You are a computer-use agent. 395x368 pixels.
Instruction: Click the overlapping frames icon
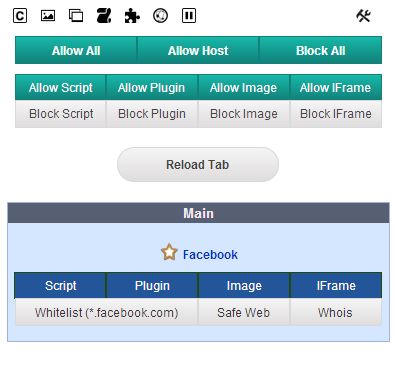tap(76, 16)
